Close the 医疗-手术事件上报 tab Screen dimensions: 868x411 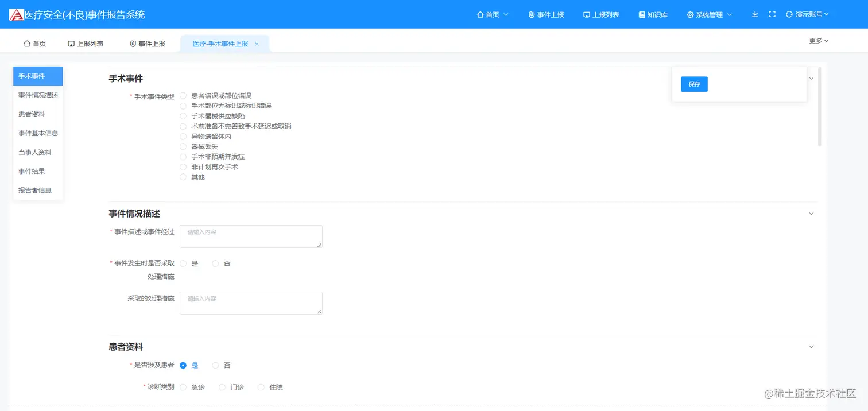pyautogui.click(x=257, y=44)
